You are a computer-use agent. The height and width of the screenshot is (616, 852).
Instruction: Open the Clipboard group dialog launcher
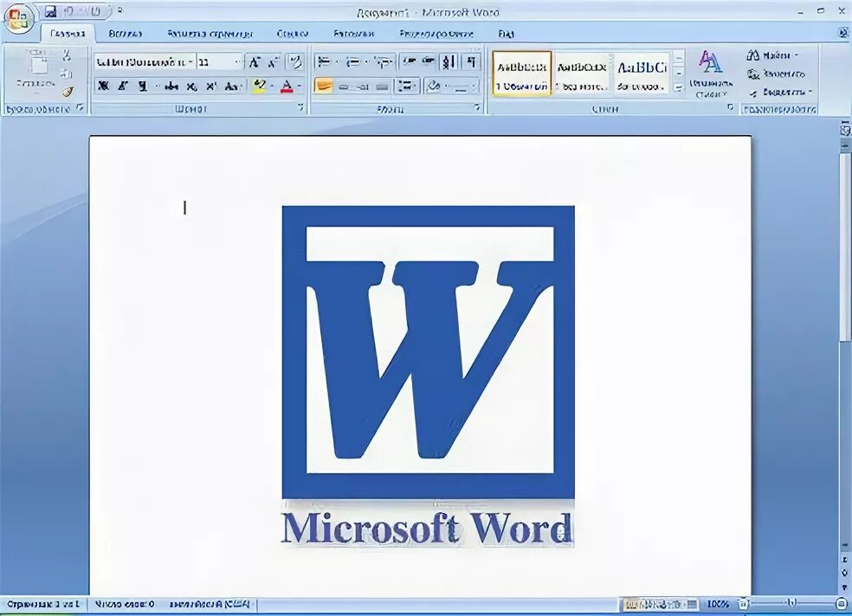point(80,107)
